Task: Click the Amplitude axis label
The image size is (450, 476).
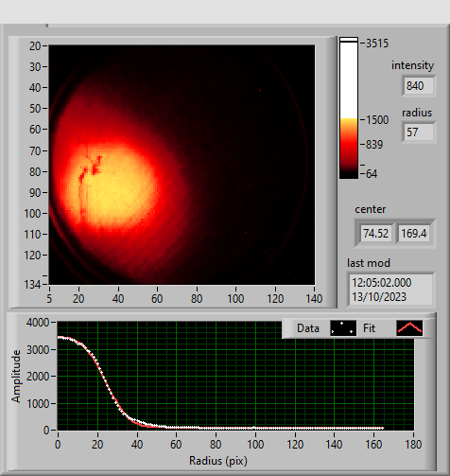Action: click(x=16, y=376)
